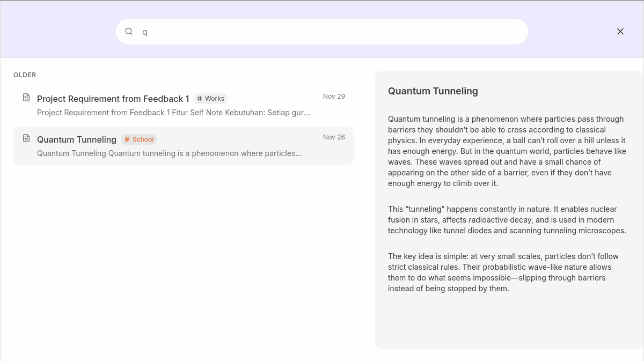Click the search input field containing 'q'
644x362 pixels.
[322, 32]
